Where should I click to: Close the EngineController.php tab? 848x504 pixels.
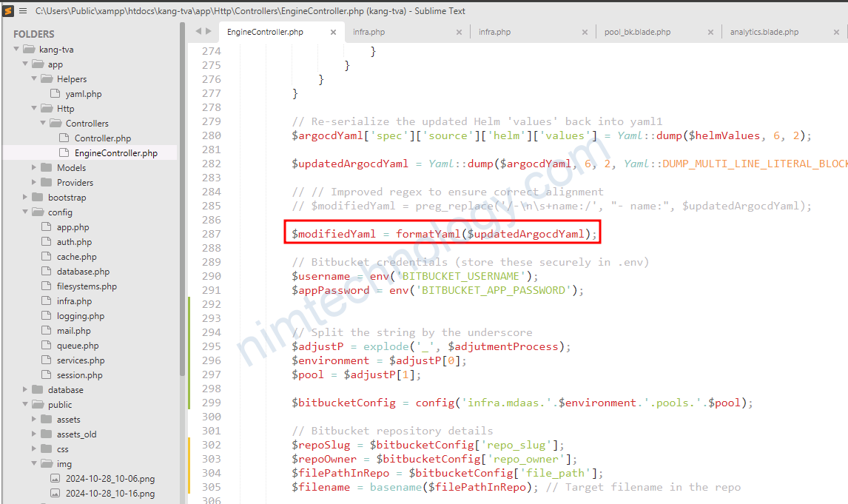coord(333,33)
